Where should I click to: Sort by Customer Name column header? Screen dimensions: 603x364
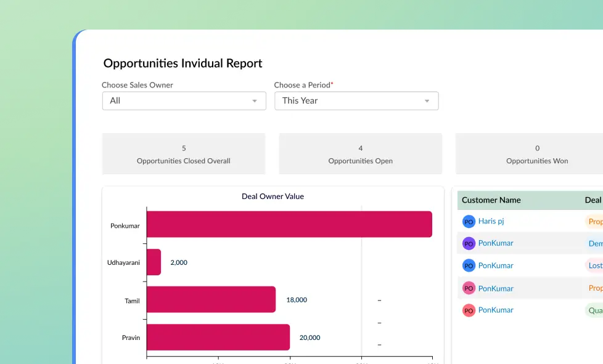491,200
